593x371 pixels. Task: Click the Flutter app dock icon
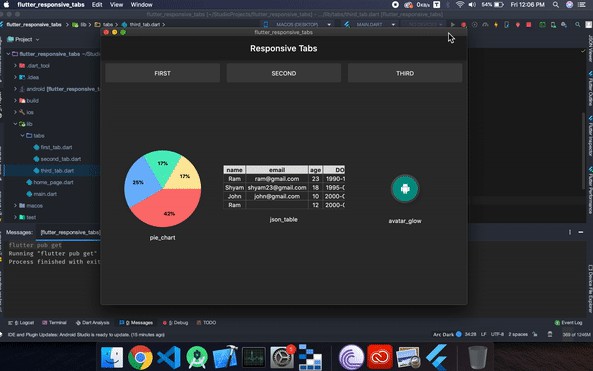437,357
